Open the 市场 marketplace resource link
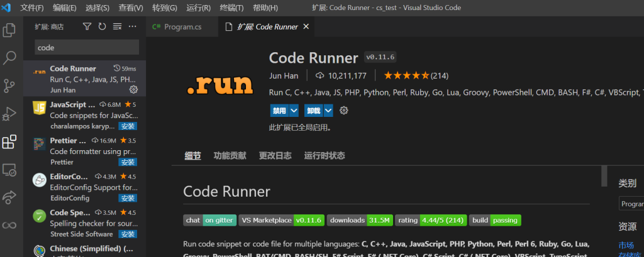The height and width of the screenshot is (257, 644). point(626,245)
